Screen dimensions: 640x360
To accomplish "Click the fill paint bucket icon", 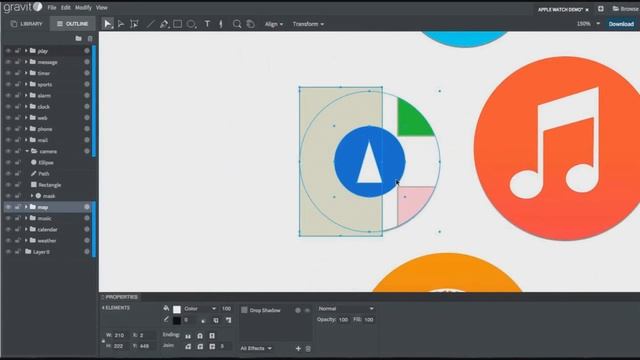I will pos(166,308).
